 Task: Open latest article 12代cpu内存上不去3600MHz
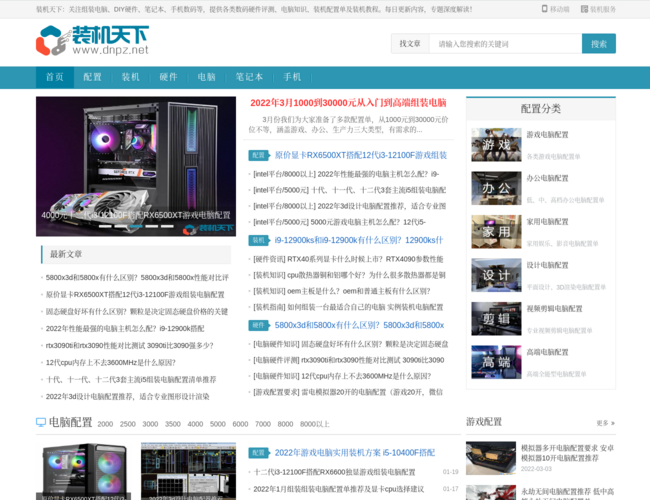pos(111,363)
